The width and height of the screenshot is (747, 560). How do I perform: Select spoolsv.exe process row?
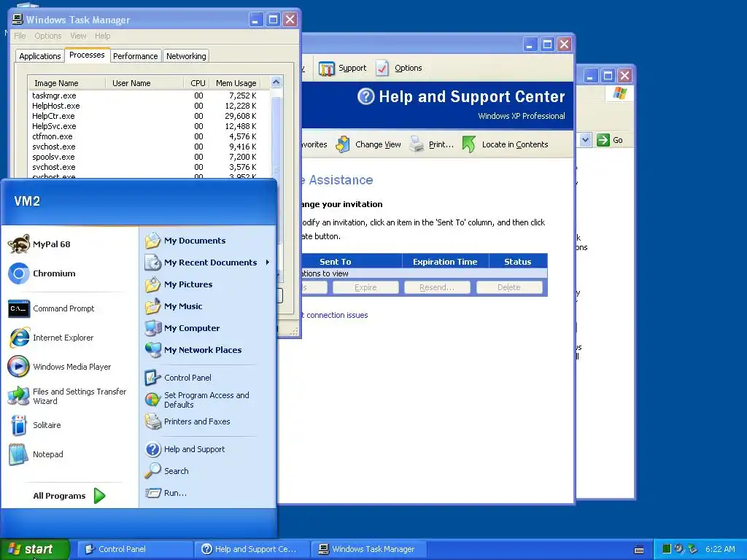[x=145, y=157]
